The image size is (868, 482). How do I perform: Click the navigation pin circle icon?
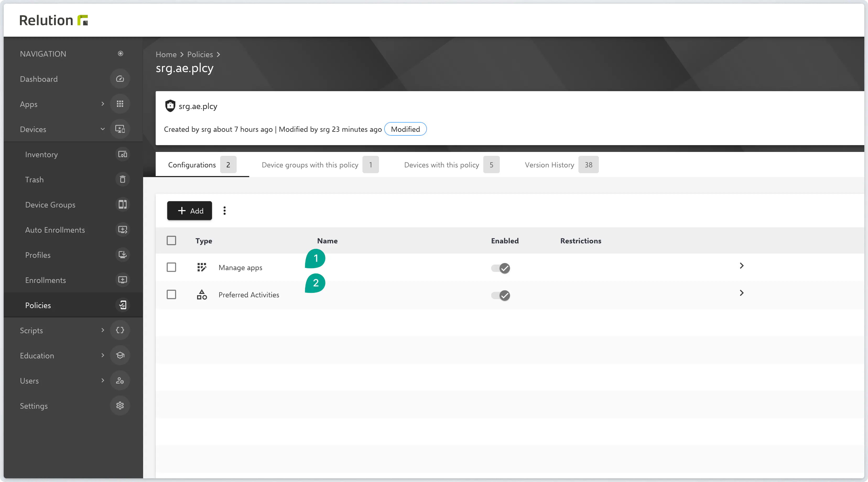point(120,53)
